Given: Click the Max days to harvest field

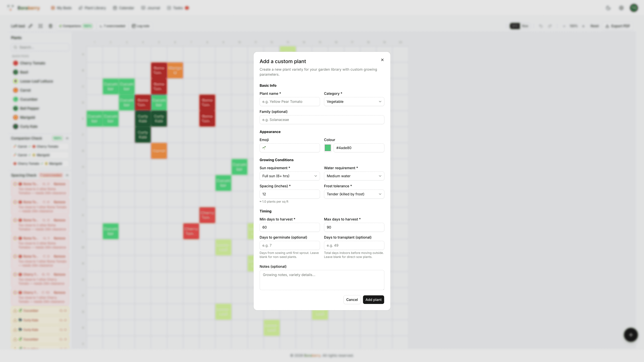Looking at the screenshot, I should tap(354, 227).
